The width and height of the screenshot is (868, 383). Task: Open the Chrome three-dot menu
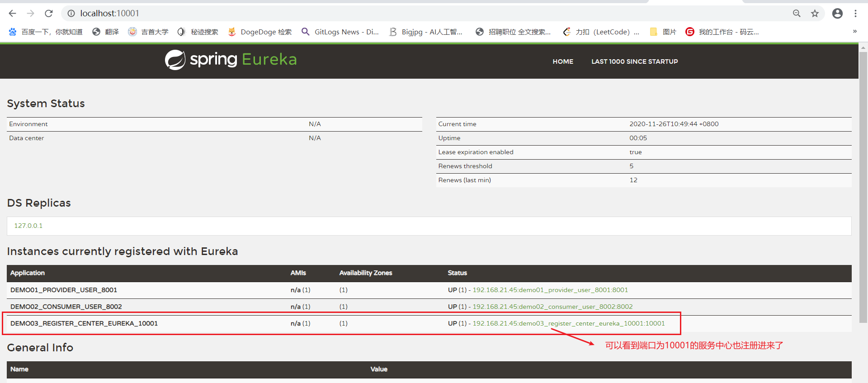pyautogui.click(x=855, y=14)
